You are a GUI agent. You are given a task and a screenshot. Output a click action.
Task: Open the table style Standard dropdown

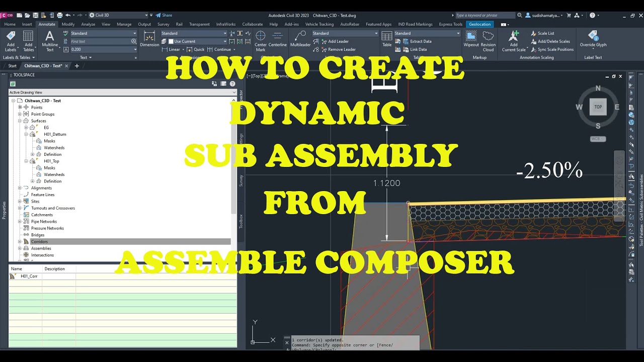pyautogui.click(x=427, y=33)
